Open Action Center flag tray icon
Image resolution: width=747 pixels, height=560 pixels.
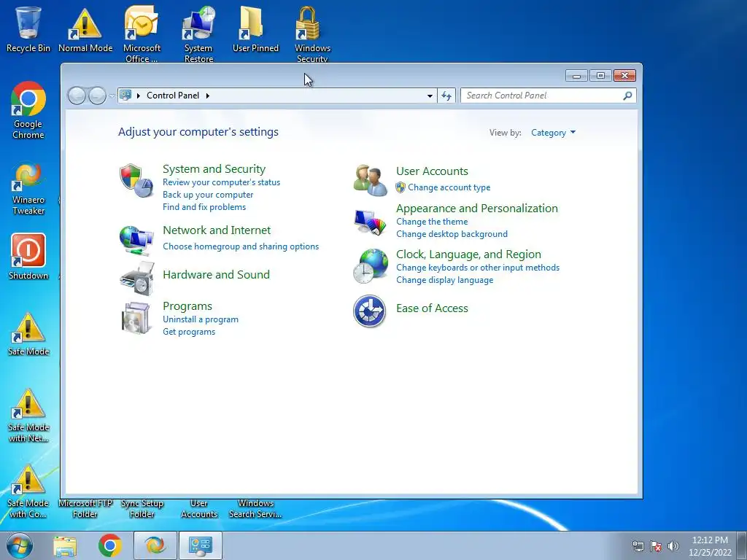pyautogui.click(x=656, y=546)
